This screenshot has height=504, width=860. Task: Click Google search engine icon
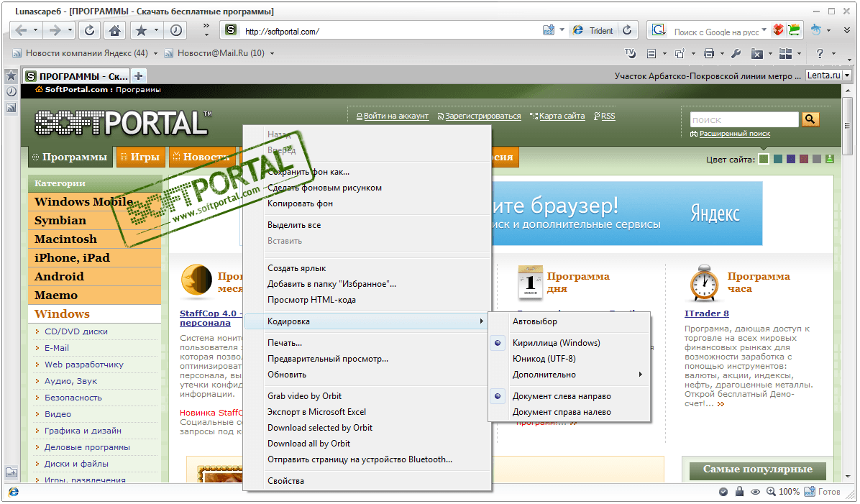(x=659, y=30)
